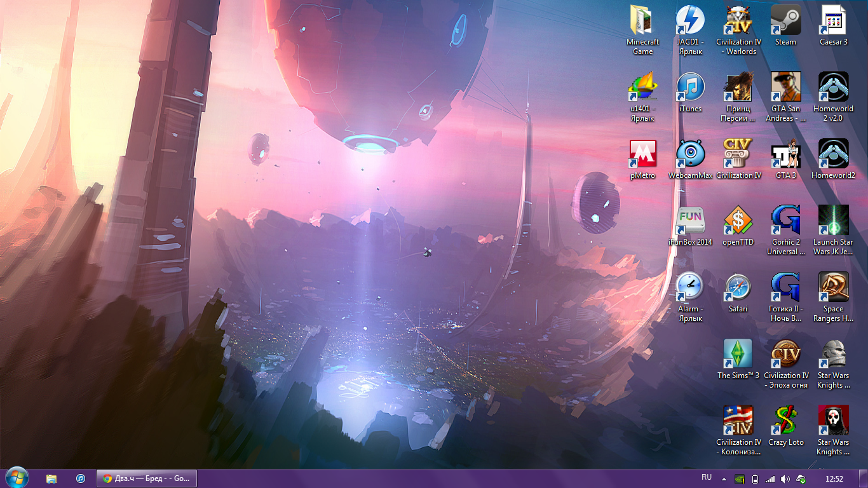The height and width of the screenshot is (488, 868).
Task: Open the taskbar clock showing 12:52
Action: [x=834, y=478]
